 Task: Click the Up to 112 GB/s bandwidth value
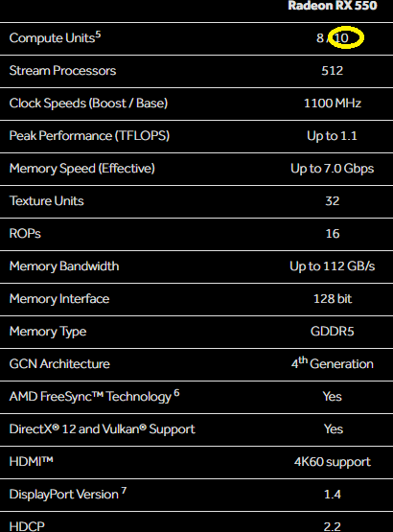tap(333, 266)
